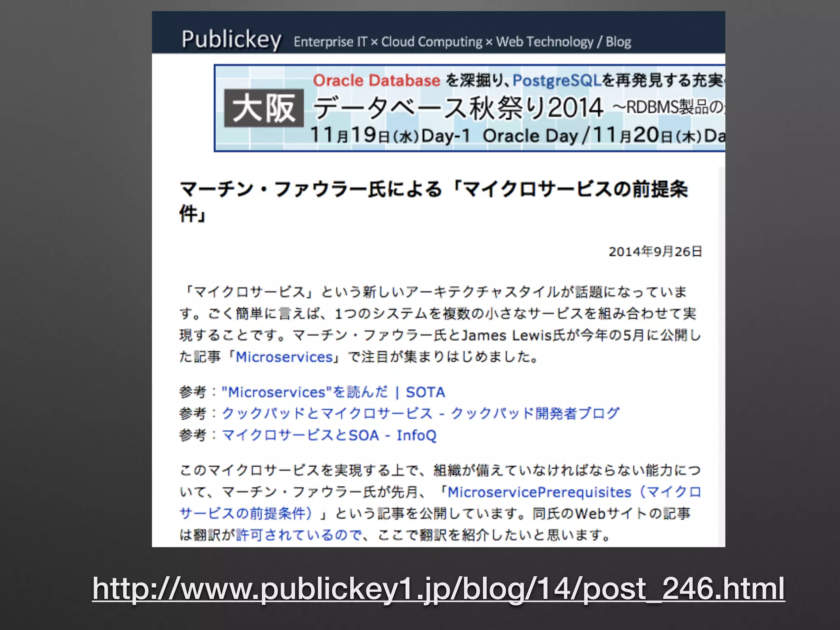Open the 許可されているので translation permission link

(x=299, y=535)
